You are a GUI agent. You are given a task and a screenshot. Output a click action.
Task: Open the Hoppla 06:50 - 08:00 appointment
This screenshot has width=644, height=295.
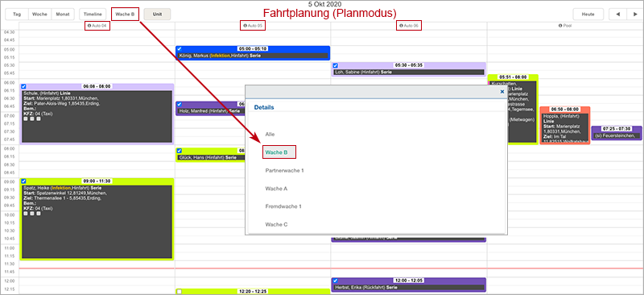(x=565, y=126)
